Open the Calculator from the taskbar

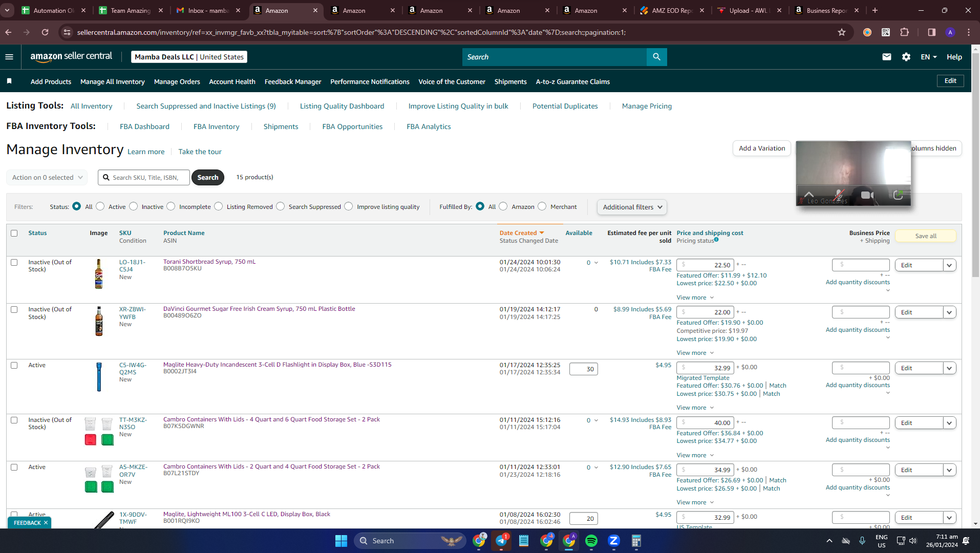636,541
